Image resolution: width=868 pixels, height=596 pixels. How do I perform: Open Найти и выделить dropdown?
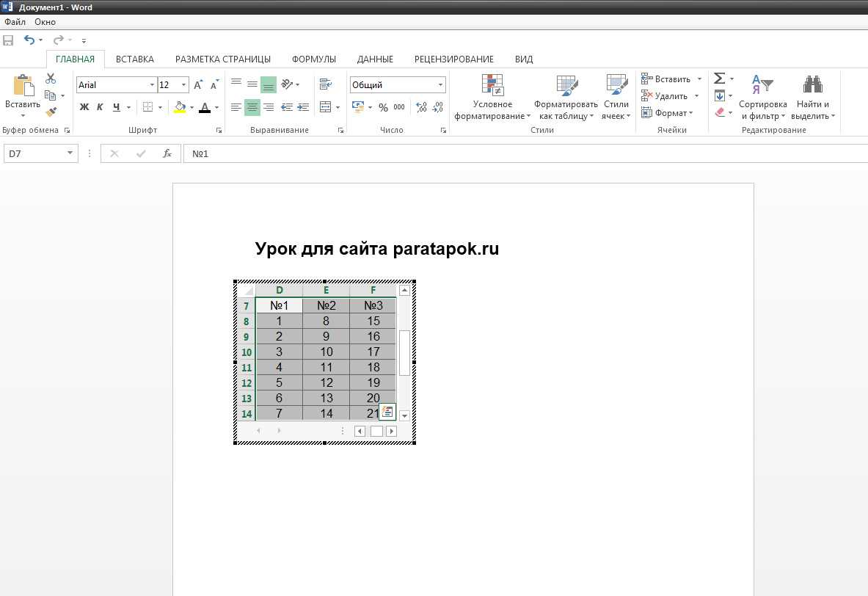[813, 98]
